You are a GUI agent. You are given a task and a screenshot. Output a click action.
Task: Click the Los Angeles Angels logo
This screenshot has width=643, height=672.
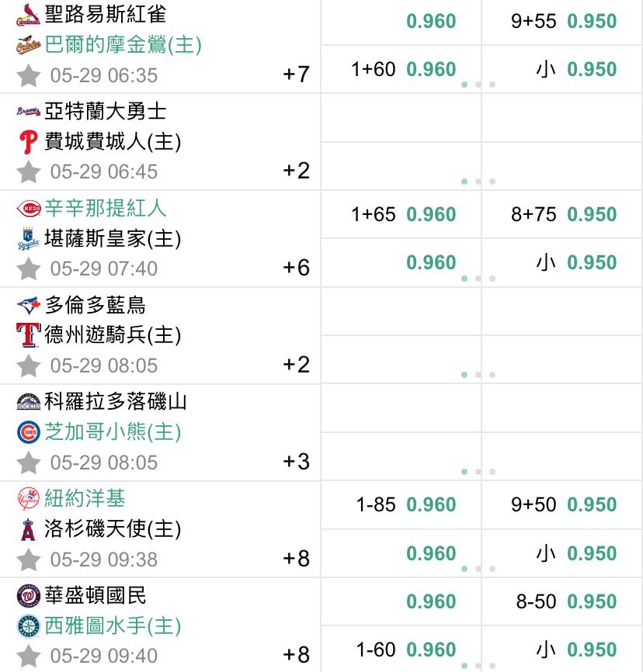[x=28, y=529]
